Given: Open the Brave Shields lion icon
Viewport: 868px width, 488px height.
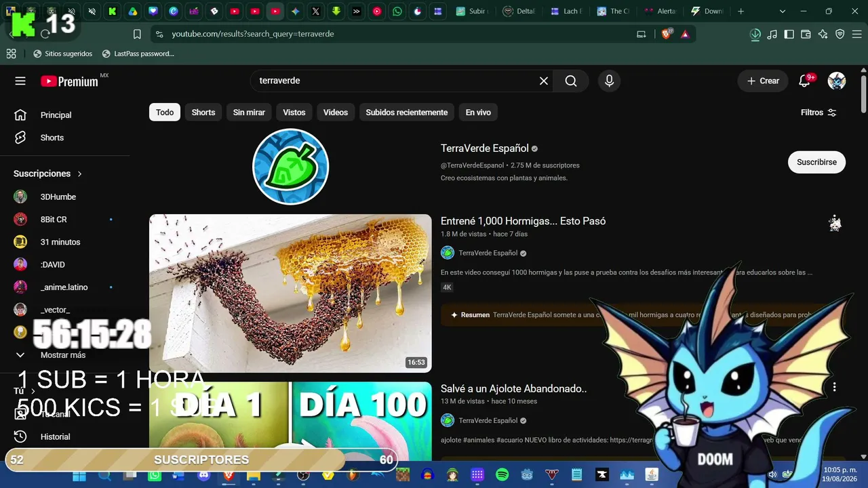Looking at the screenshot, I should 667,34.
